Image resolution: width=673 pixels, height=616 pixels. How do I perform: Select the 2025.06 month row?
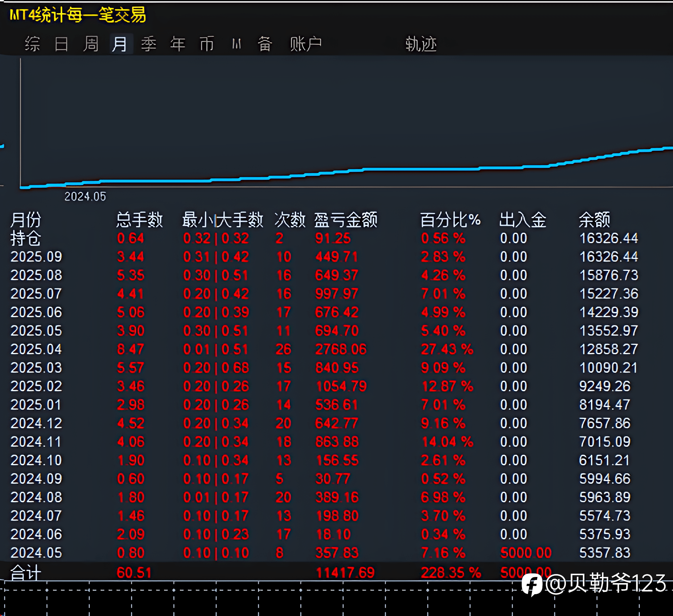point(324,312)
